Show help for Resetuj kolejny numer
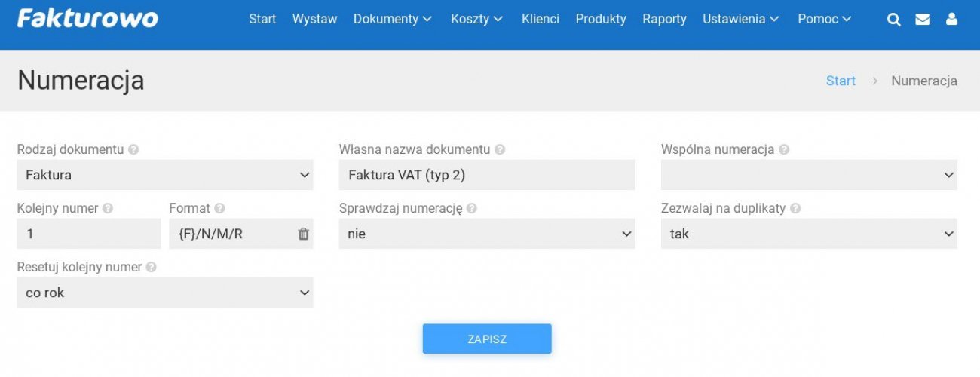 click(x=152, y=267)
